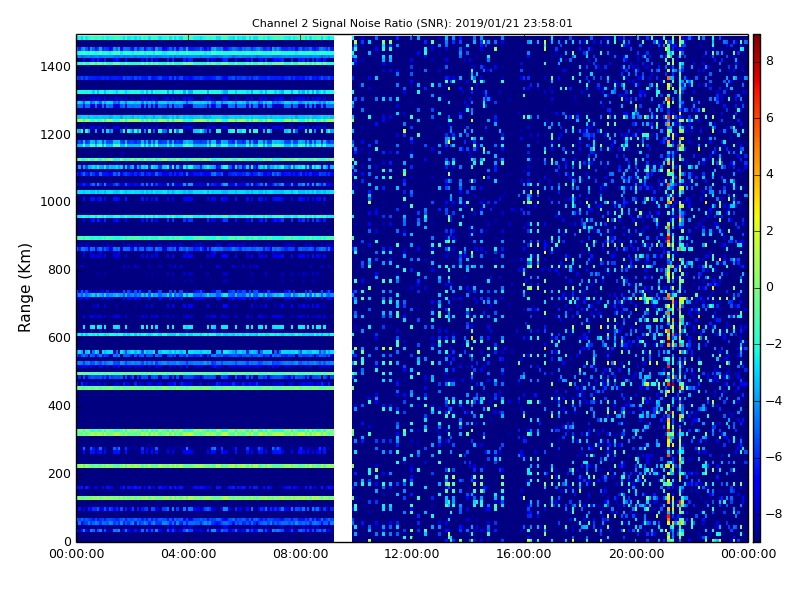This screenshot has width=800, height=600.
Task: Click the y-axis tick label 600
Action: pyautogui.click(x=59, y=338)
